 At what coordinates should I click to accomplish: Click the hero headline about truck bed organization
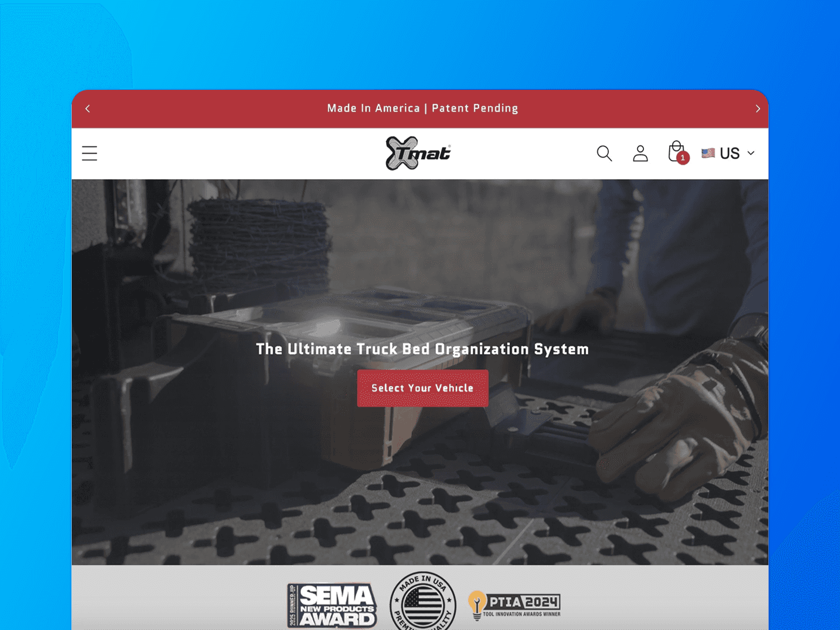click(x=422, y=349)
